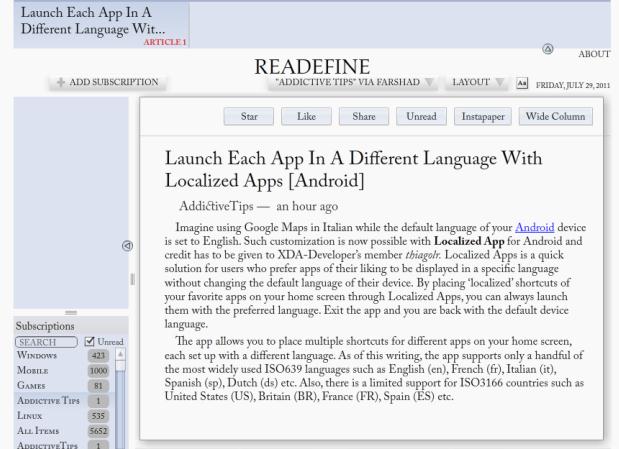Open the Aa font settings icon
This screenshot has width=619, height=449.
pyautogui.click(x=522, y=83)
